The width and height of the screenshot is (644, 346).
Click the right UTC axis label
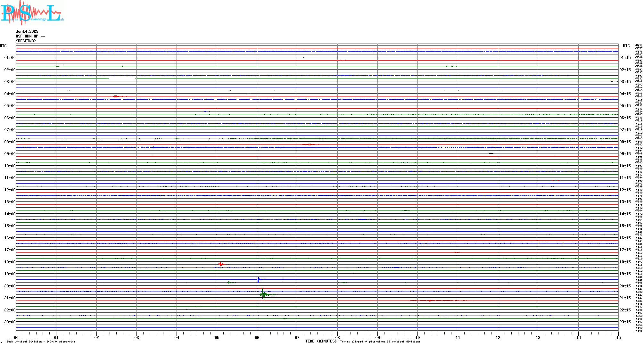(626, 46)
